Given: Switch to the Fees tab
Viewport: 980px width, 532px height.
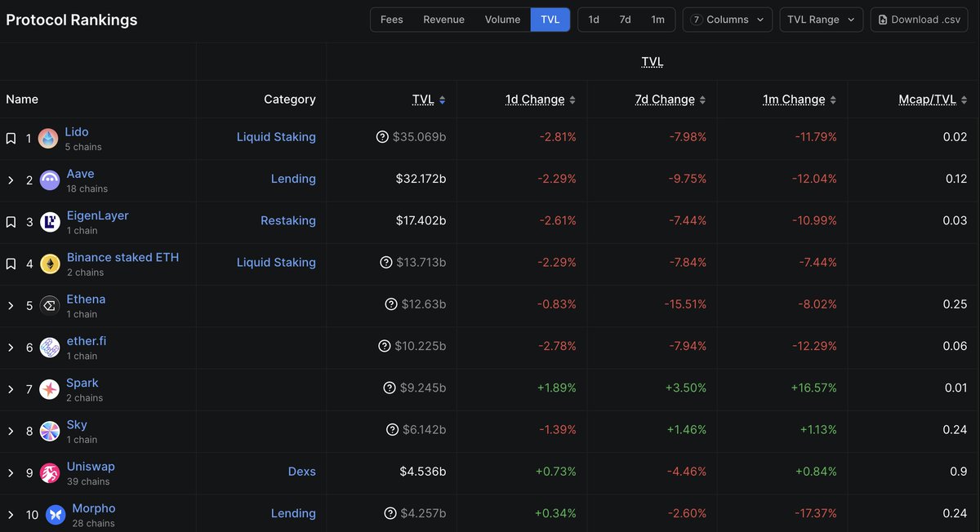Looking at the screenshot, I should [392, 20].
